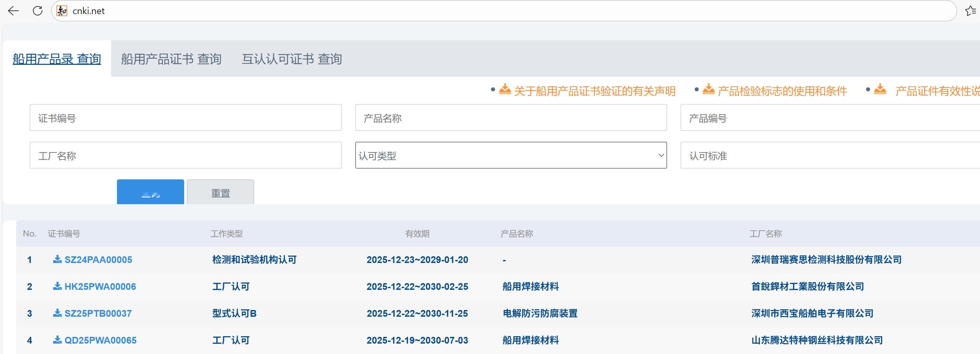Open the 互认认可证书 查询 tab
980x354 pixels.
pyautogui.click(x=292, y=59)
